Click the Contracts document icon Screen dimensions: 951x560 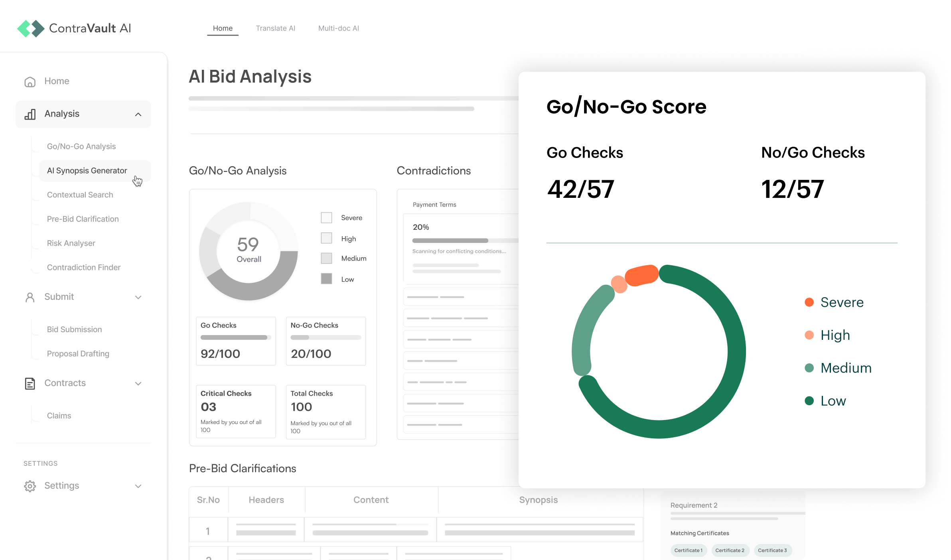pos(30,383)
